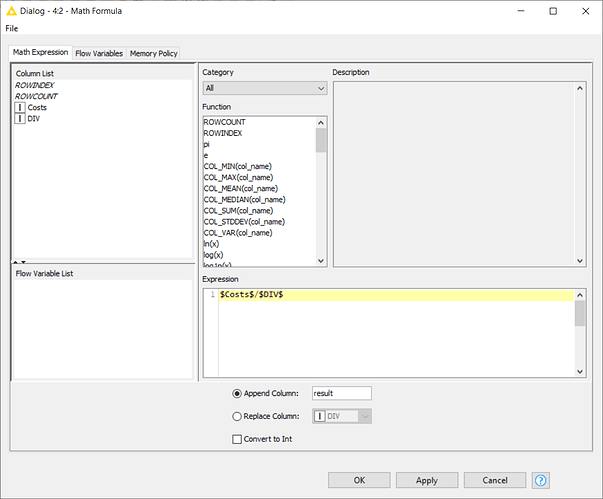Select COL_STDDEV(col_name) function
Screen dimensions: 603x499
click(x=244, y=222)
